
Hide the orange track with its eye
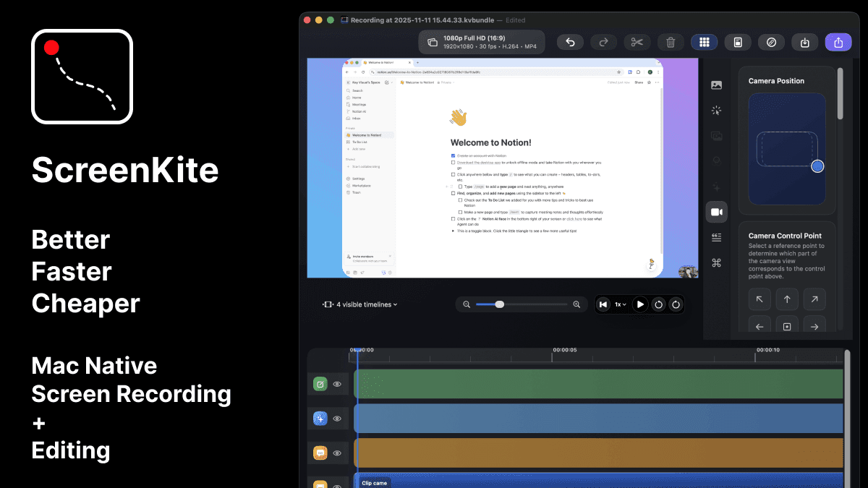tap(337, 453)
